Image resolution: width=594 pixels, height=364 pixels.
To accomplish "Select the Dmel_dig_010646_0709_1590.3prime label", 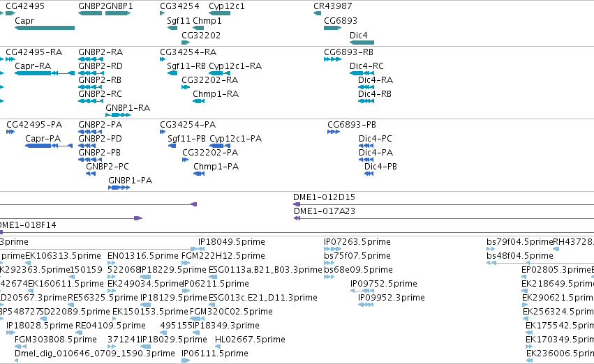I will click(95, 354).
